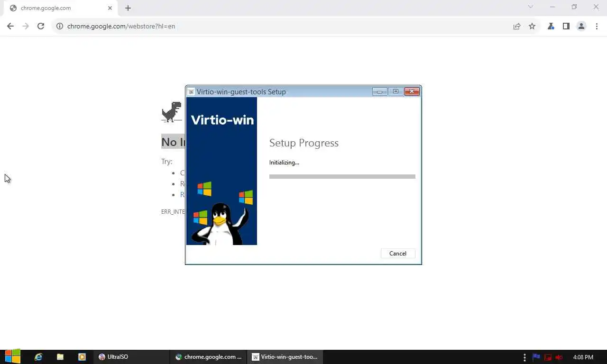
Task: Open the Windows Start button
Action: [x=13, y=357]
